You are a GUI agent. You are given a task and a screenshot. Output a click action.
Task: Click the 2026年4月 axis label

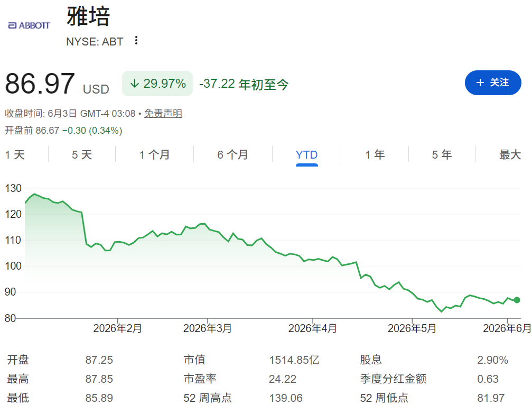(312, 328)
